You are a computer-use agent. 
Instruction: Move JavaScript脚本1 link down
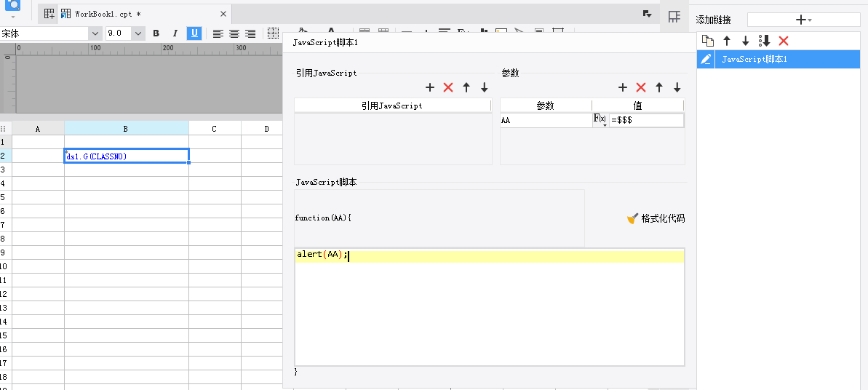click(746, 41)
